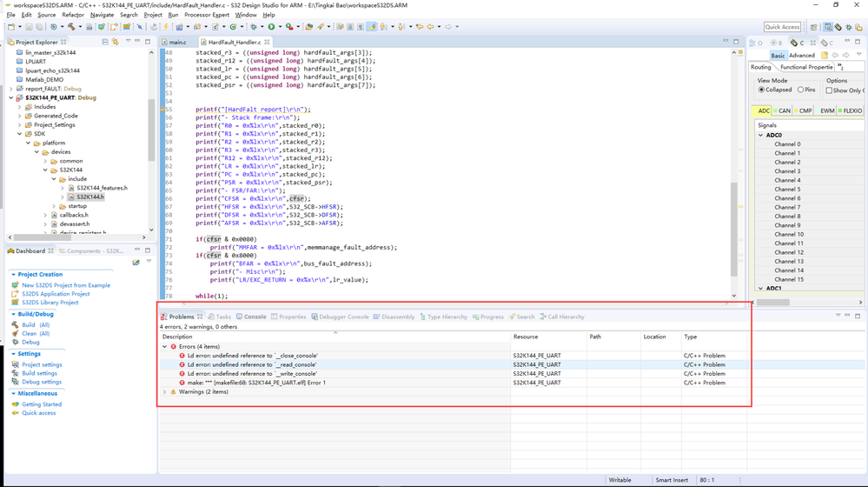Expand the report_FAULT project node
This screenshot has height=487, width=868.
[11, 89]
